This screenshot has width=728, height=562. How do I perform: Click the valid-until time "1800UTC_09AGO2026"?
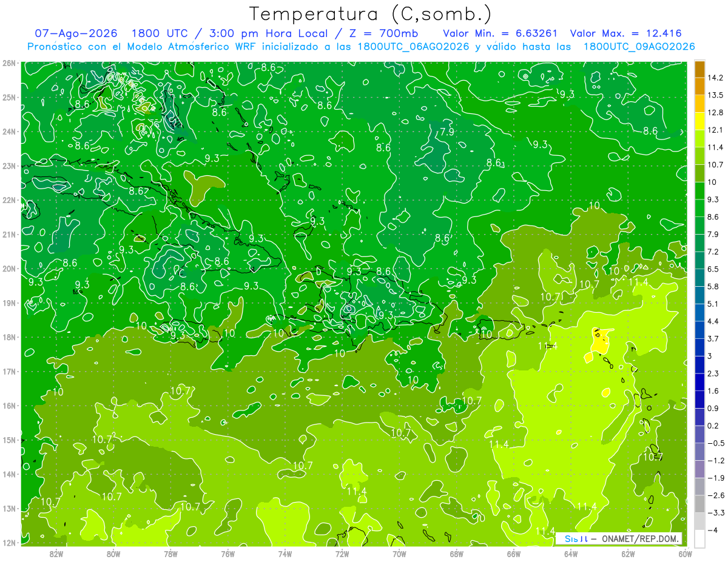[x=639, y=47]
